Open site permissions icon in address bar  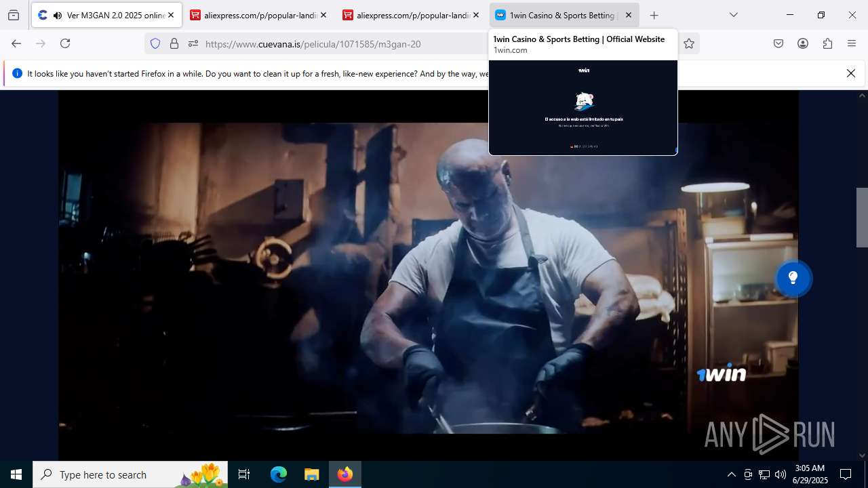193,43
